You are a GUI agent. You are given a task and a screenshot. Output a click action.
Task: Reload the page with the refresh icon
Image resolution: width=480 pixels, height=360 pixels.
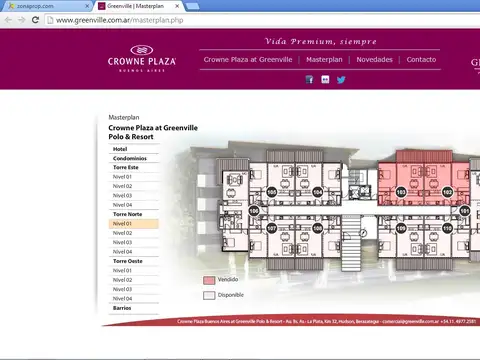coord(35,20)
